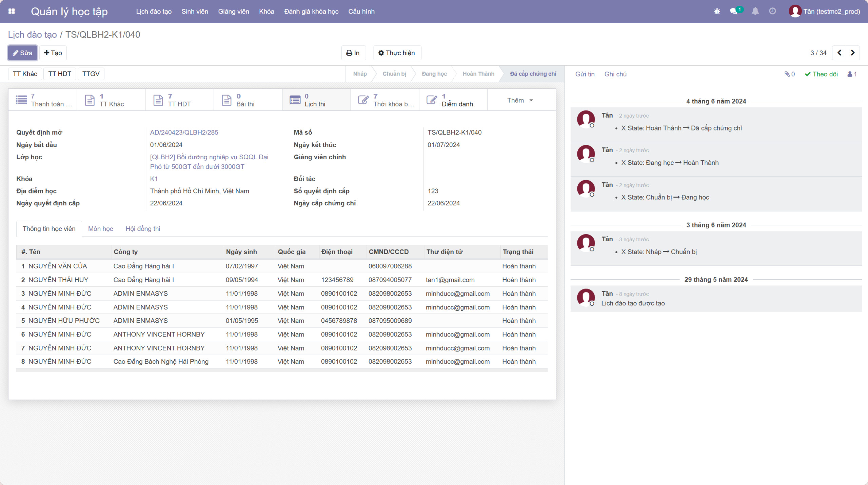The width and height of the screenshot is (868, 485).
Task: Select the Đang học status stage
Action: [434, 74]
